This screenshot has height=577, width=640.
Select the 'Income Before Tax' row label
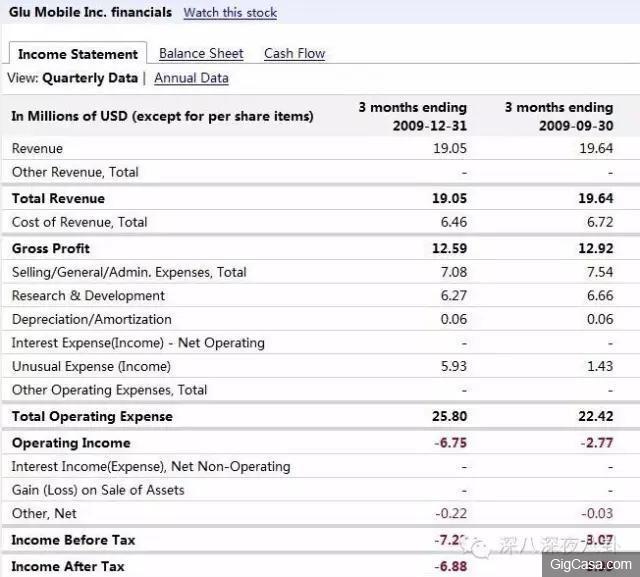point(73,540)
